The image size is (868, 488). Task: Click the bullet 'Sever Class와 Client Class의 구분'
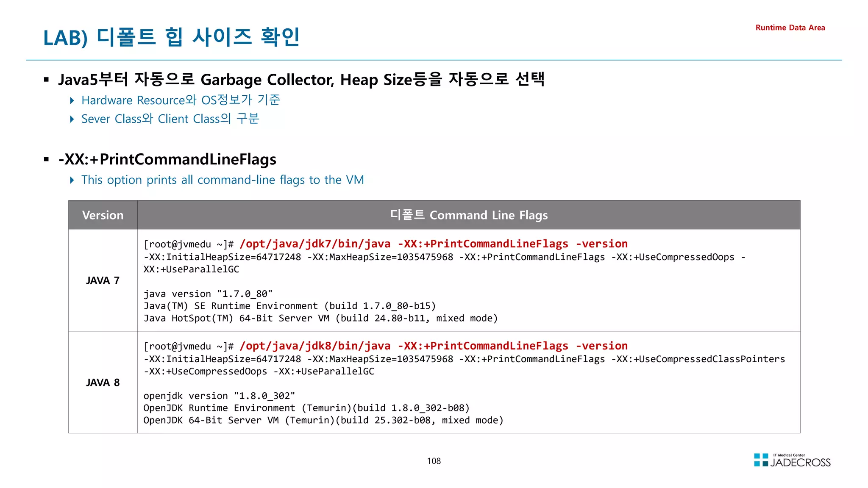170,119
